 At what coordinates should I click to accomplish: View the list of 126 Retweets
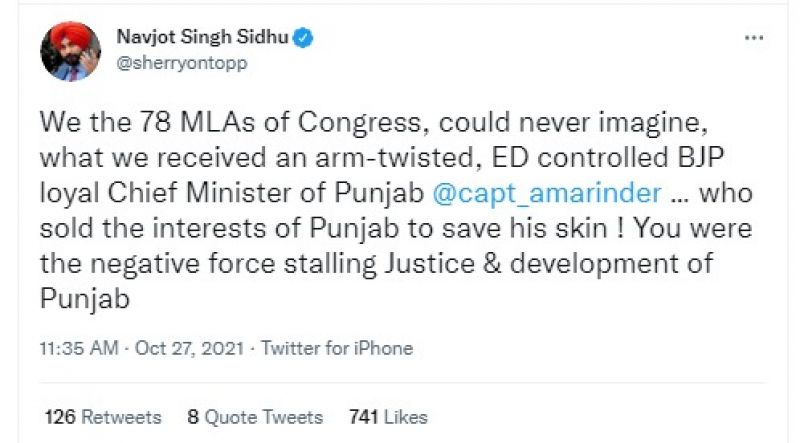tap(103, 416)
